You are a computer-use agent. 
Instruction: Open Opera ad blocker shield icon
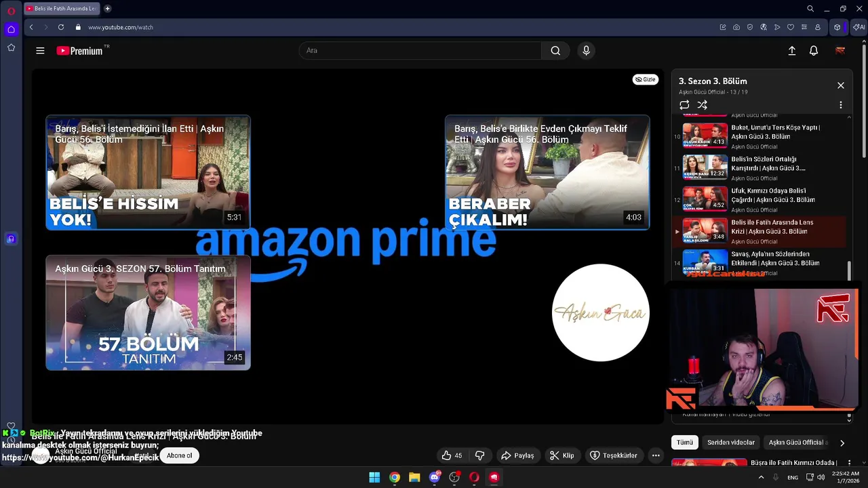[750, 27]
